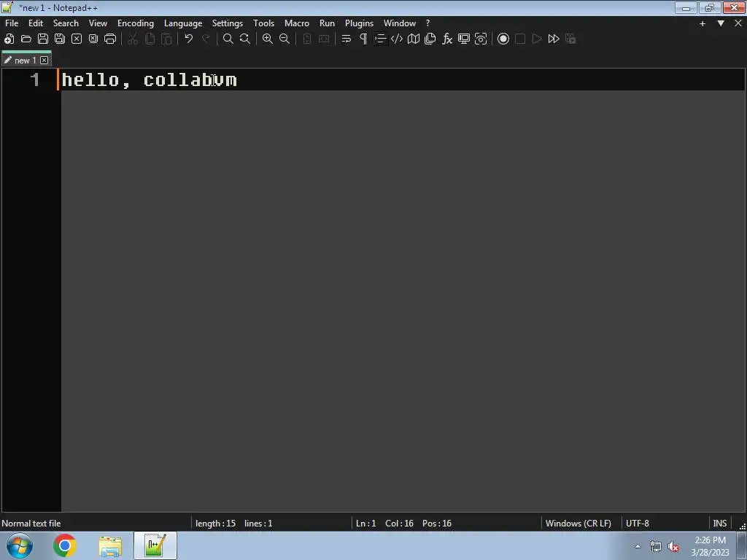The image size is (747, 560).
Task: Open the Language menu
Action: 183,23
